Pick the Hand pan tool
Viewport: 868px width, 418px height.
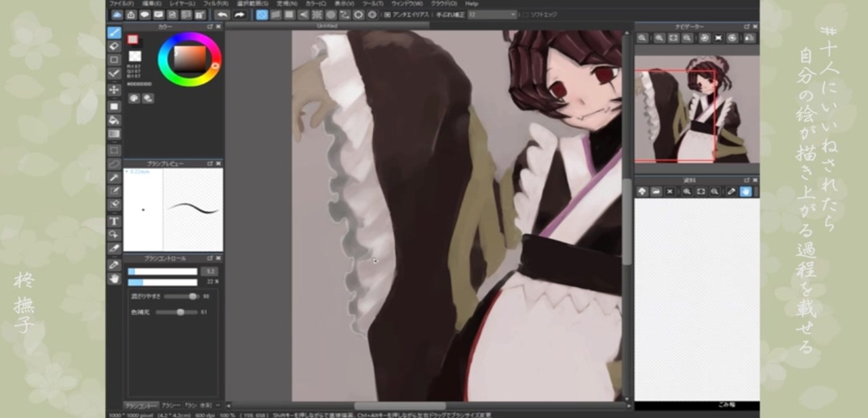point(114,278)
